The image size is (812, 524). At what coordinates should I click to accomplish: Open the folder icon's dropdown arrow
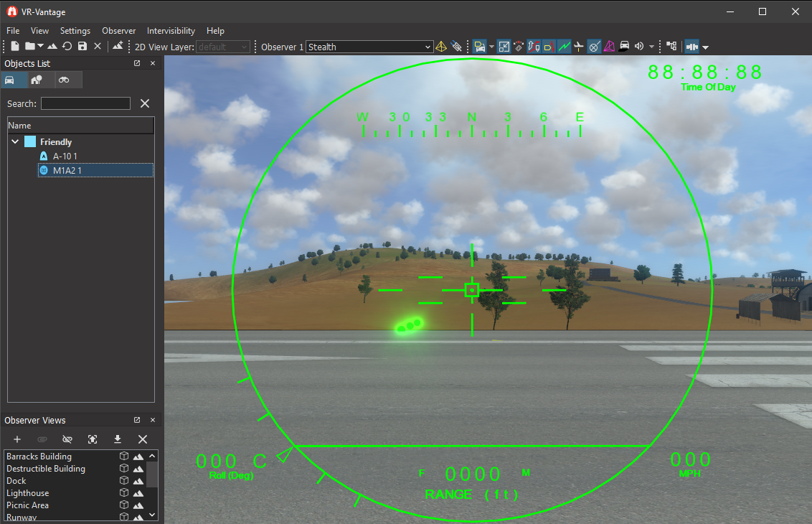click(40, 47)
